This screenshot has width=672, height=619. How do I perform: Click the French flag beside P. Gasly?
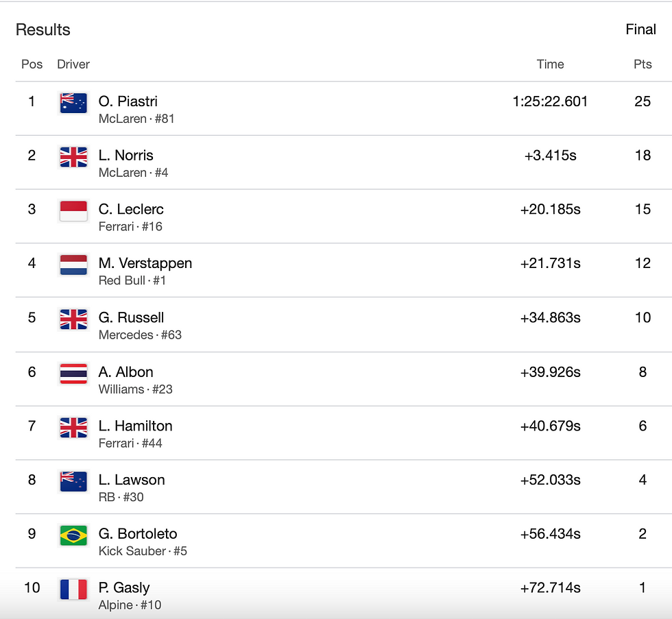point(73,590)
